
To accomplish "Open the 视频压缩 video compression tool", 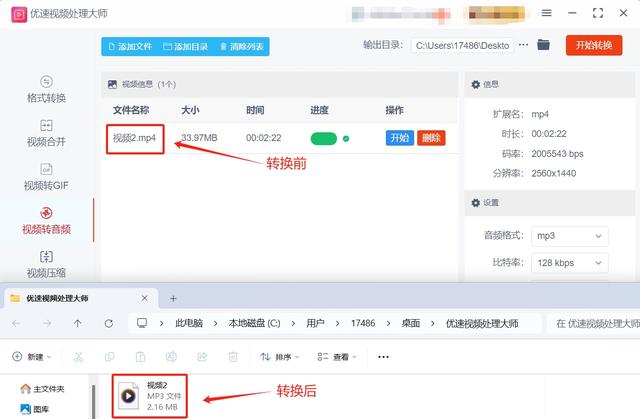I will (x=46, y=265).
